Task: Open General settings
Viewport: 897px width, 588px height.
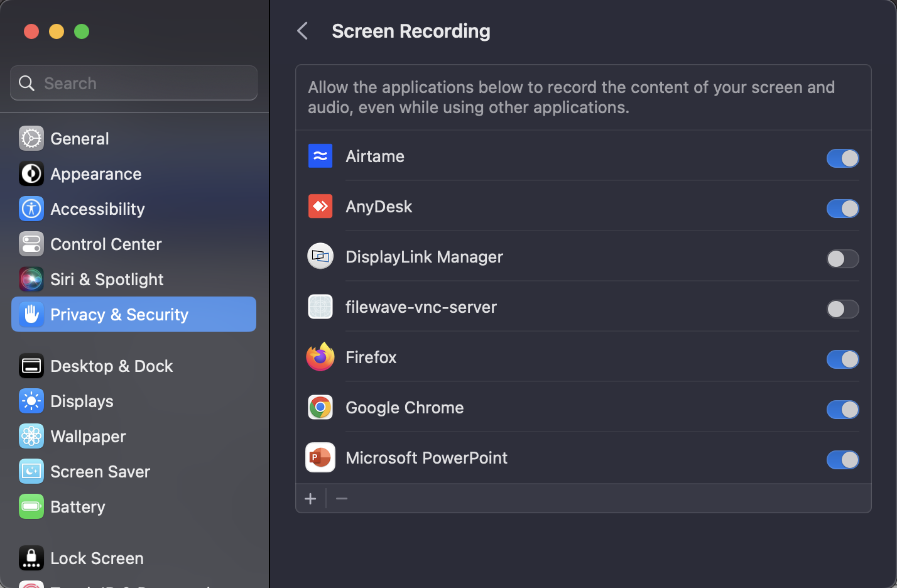Action: point(134,138)
